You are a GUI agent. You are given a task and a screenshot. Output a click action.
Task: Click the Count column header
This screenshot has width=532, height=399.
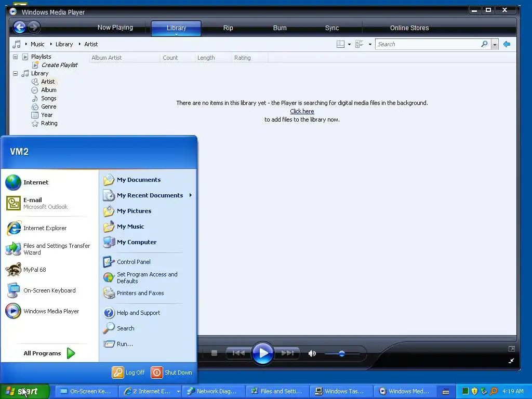(x=178, y=58)
